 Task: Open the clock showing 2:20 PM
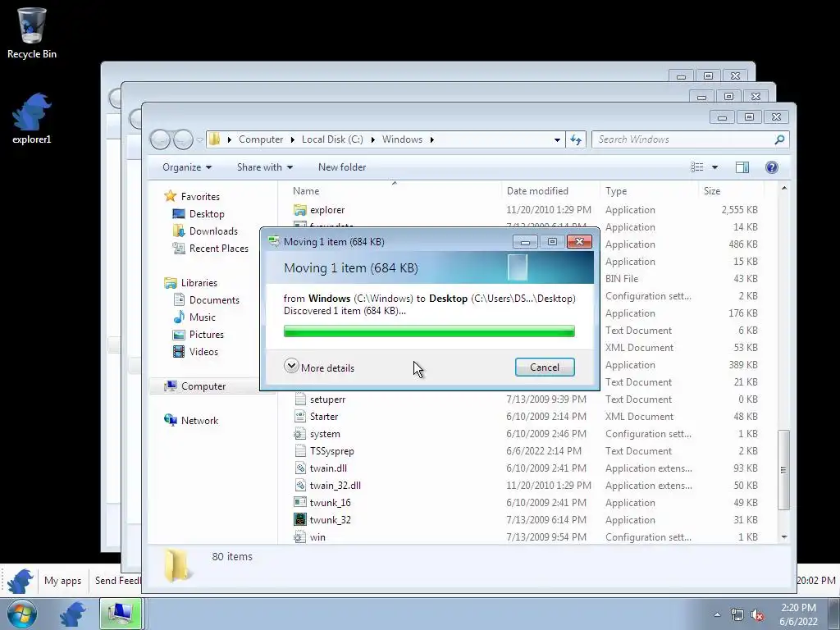(x=798, y=614)
